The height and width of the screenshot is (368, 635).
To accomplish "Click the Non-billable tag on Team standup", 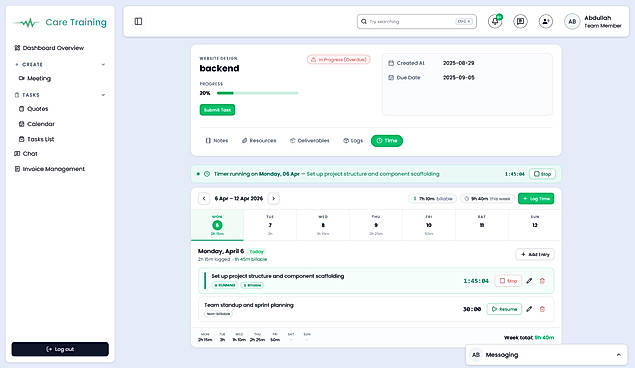I will [x=218, y=314].
